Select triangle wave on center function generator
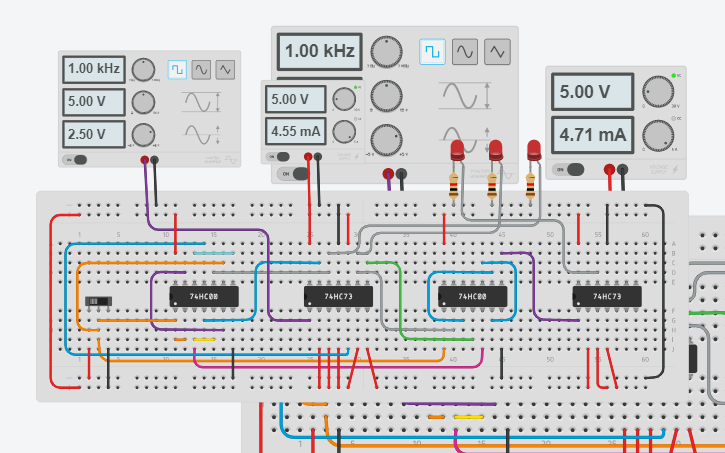The image size is (725, 453). (x=496, y=51)
